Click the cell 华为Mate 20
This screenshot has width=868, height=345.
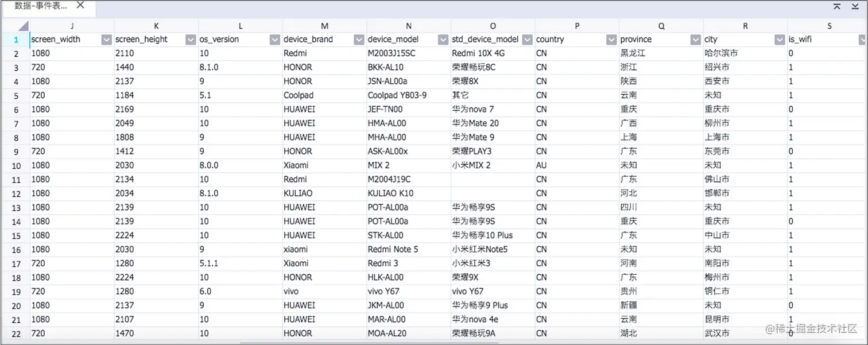493,123
